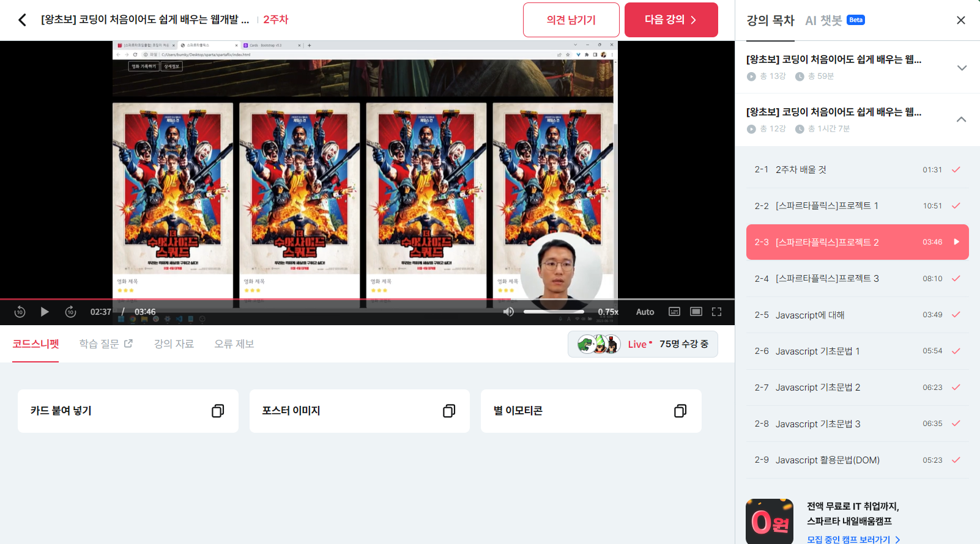
Task: Rewind the video 10 seconds
Action: 20,312
